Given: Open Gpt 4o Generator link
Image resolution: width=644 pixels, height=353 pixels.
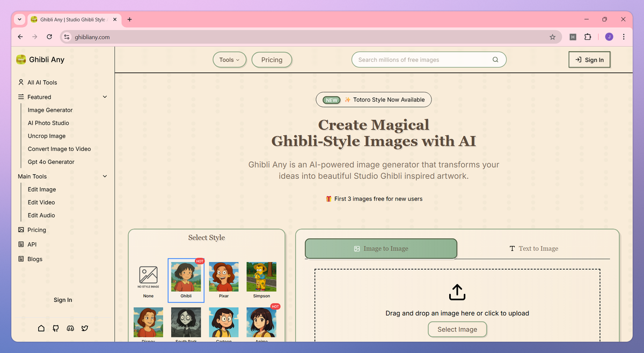Looking at the screenshot, I should tap(51, 162).
